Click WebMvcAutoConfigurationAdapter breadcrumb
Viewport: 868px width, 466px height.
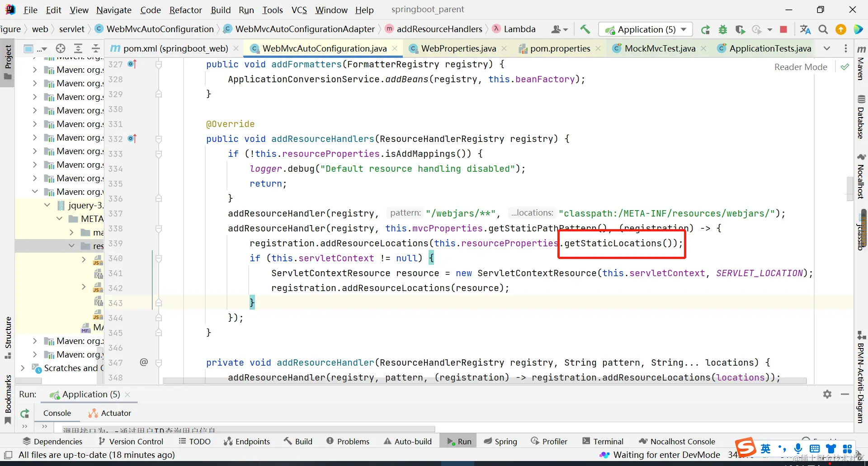click(x=305, y=29)
